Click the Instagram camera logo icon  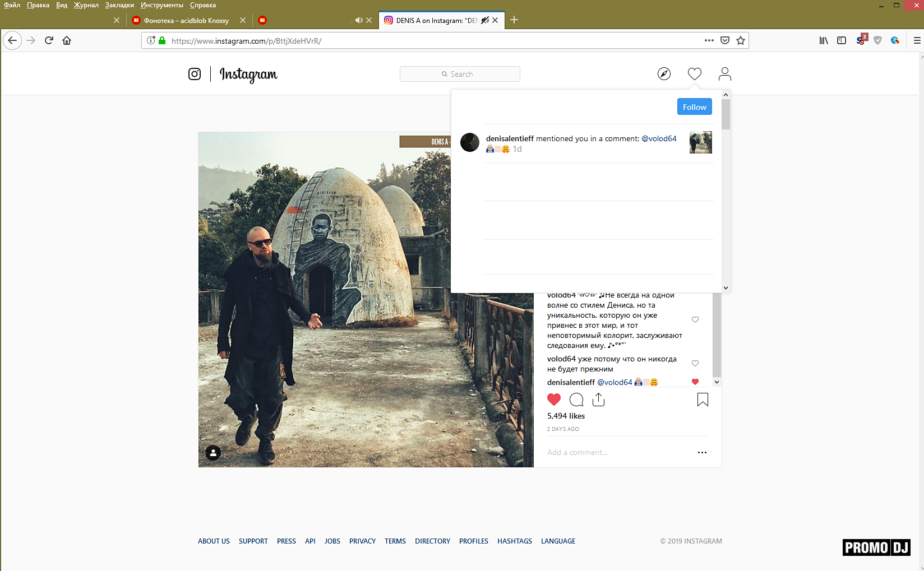(195, 74)
